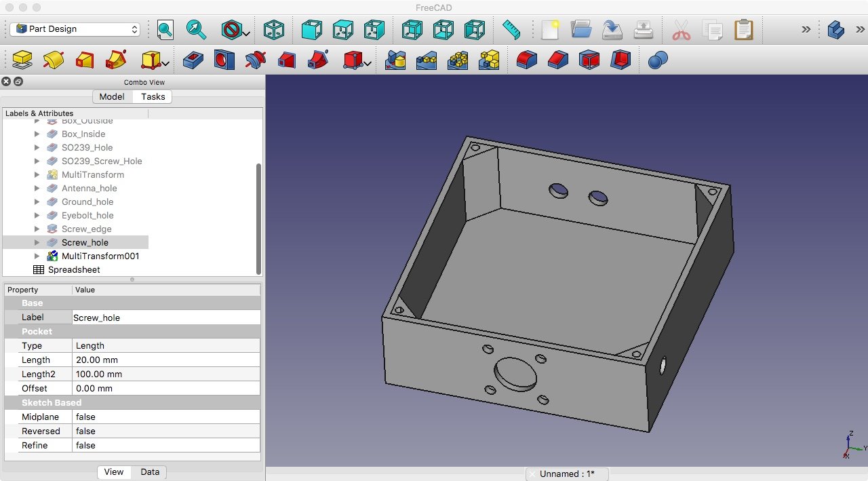Image resolution: width=868 pixels, height=481 pixels.
Task: Select the Draft tool
Action: [x=589, y=60]
